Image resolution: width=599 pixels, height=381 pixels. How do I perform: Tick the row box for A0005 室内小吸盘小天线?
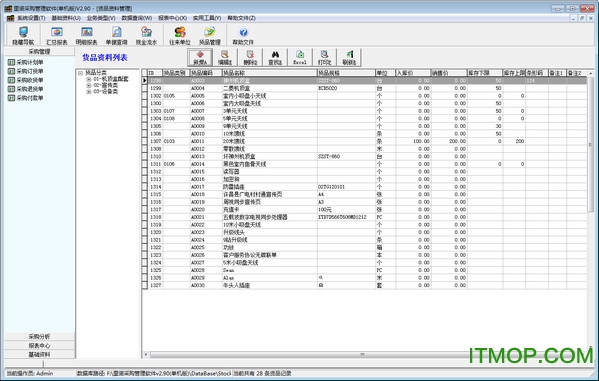coord(144,96)
